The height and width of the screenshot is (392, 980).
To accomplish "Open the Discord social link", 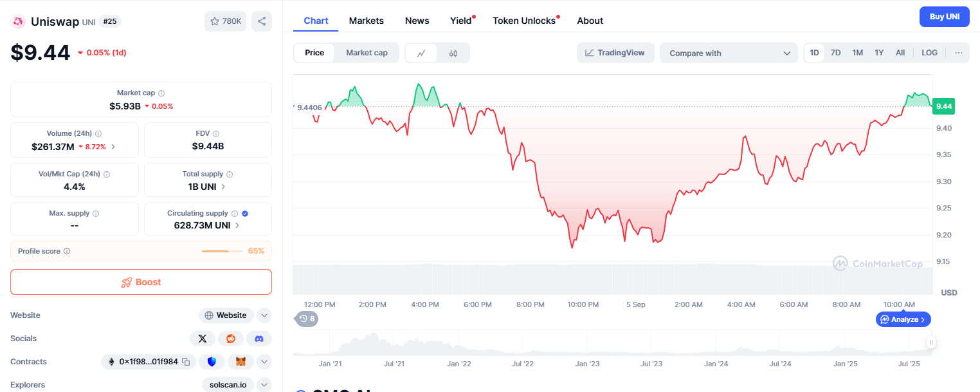I will pos(259,339).
